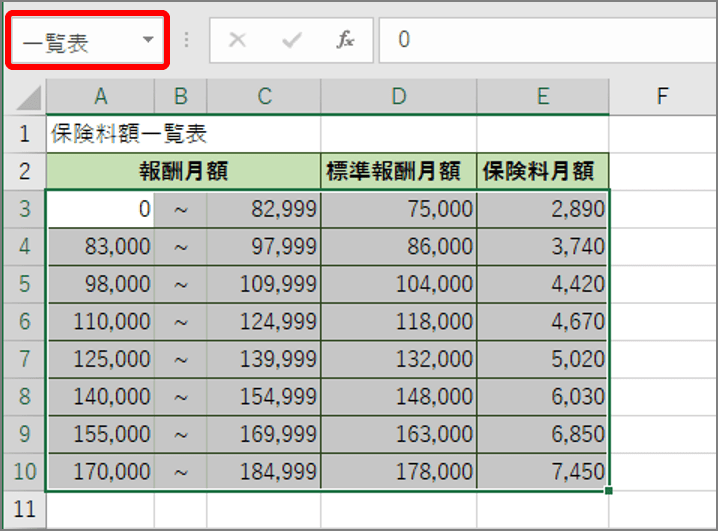Select row 10 header

point(25,471)
